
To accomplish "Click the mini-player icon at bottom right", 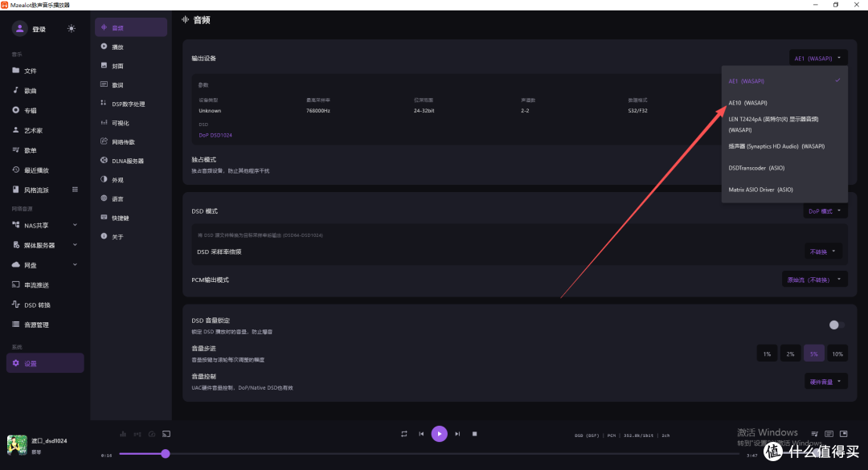I will pos(844,434).
